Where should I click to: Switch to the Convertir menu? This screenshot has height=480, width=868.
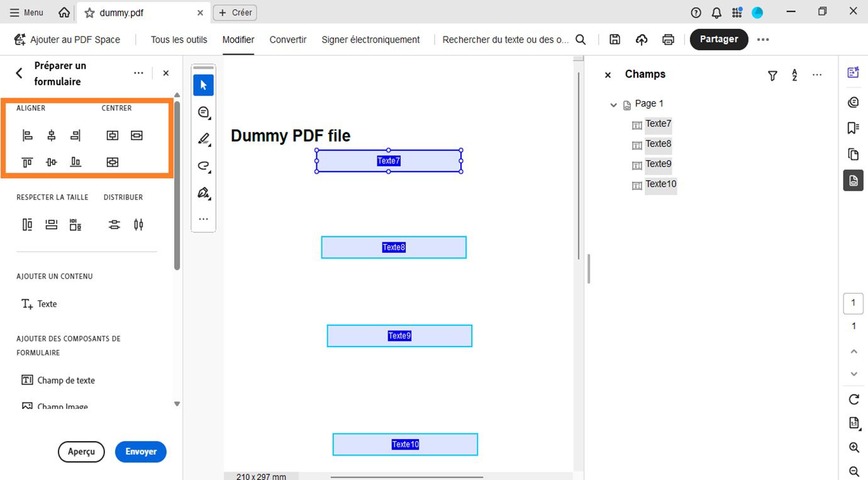point(287,39)
